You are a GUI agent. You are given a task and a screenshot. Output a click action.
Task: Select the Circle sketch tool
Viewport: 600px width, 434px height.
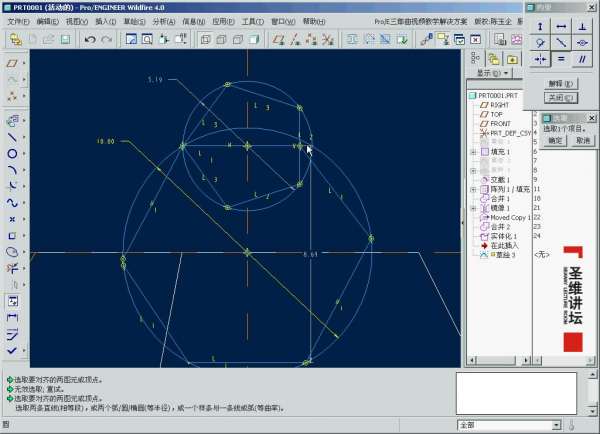(x=12, y=153)
